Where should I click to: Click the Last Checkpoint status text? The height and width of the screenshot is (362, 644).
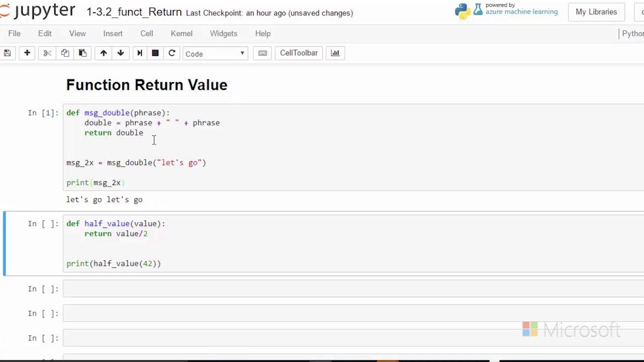coord(269,13)
